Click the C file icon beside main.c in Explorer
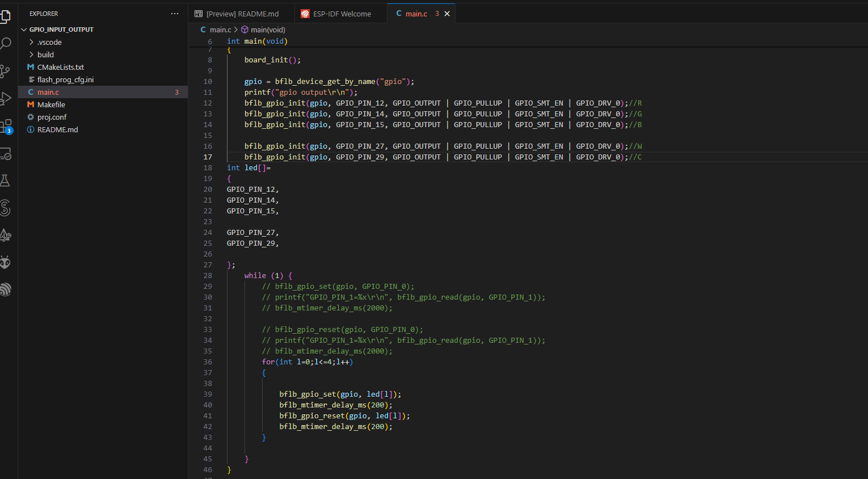Screen dimensions: 868x479 (x=31, y=92)
